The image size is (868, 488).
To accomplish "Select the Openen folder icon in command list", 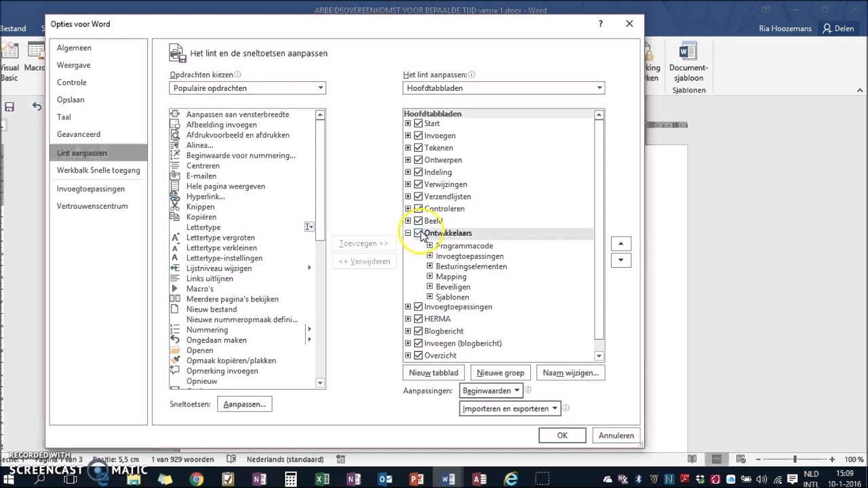I will click(x=175, y=350).
